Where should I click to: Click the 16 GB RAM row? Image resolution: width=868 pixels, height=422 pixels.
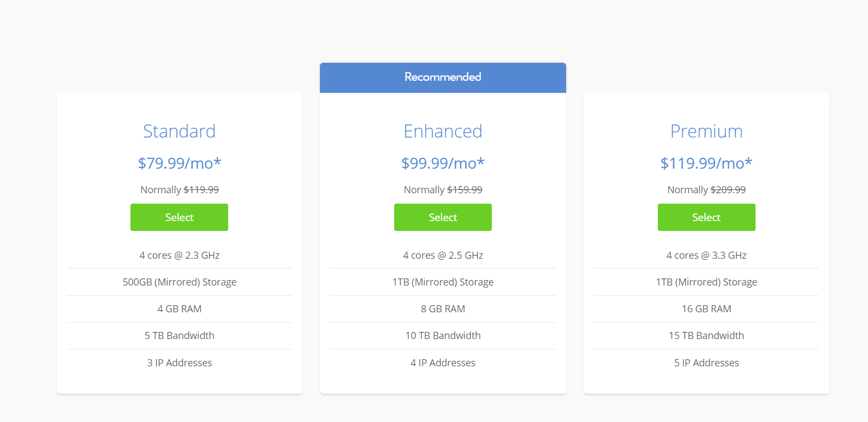[706, 309]
